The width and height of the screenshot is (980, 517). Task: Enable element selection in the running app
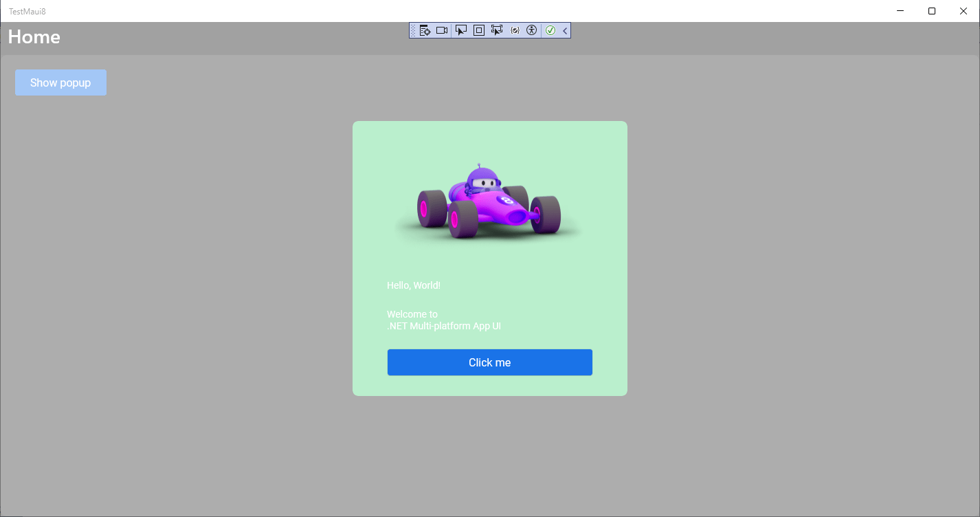pyautogui.click(x=460, y=30)
